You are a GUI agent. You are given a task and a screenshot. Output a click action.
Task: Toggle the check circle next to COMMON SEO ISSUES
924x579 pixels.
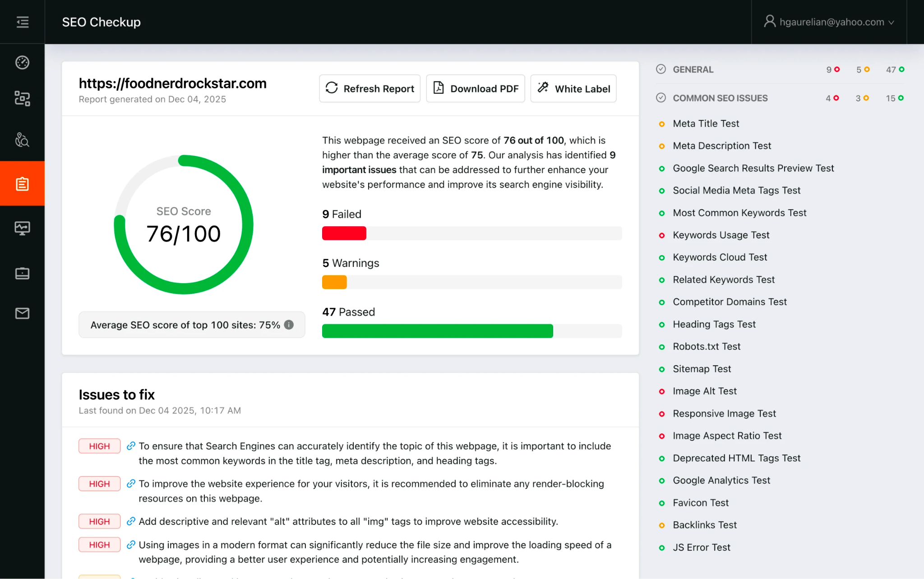coord(661,97)
